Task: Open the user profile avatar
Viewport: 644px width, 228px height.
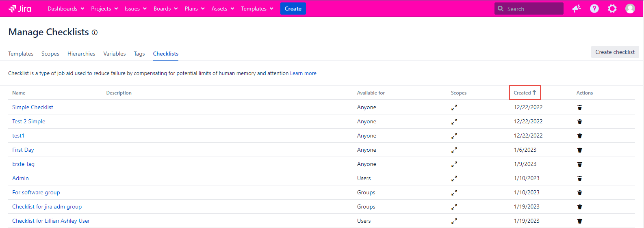Action: click(x=630, y=9)
